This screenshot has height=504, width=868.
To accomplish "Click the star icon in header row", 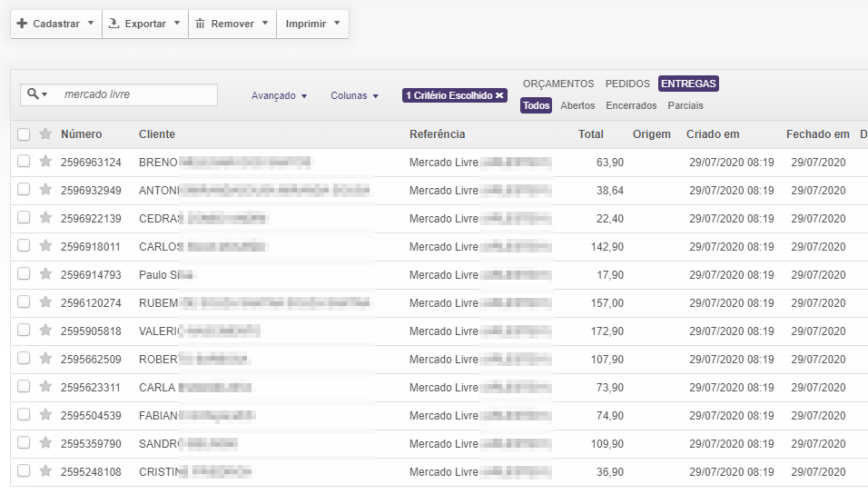I will [45, 134].
